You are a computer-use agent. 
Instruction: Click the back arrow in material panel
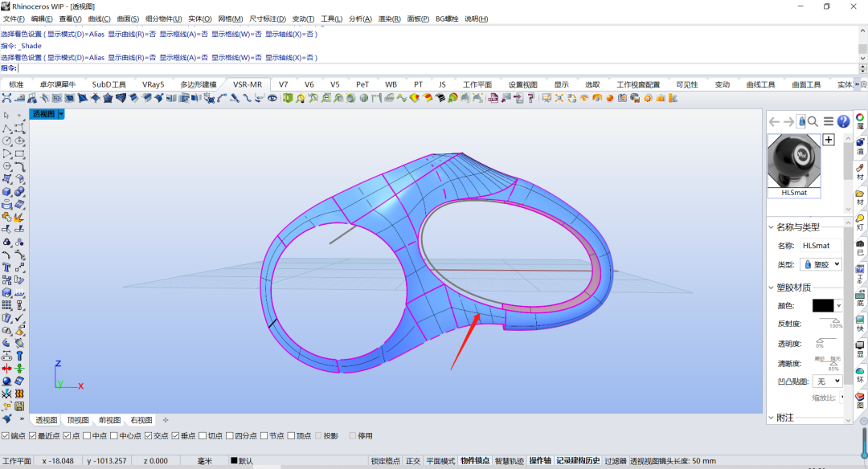pyautogui.click(x=774, y=121)
